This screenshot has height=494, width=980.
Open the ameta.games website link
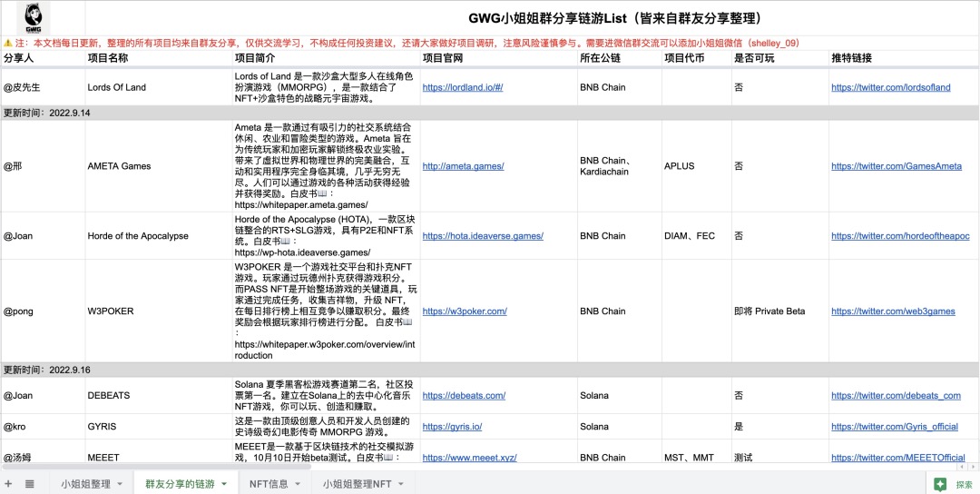(463, 166)
